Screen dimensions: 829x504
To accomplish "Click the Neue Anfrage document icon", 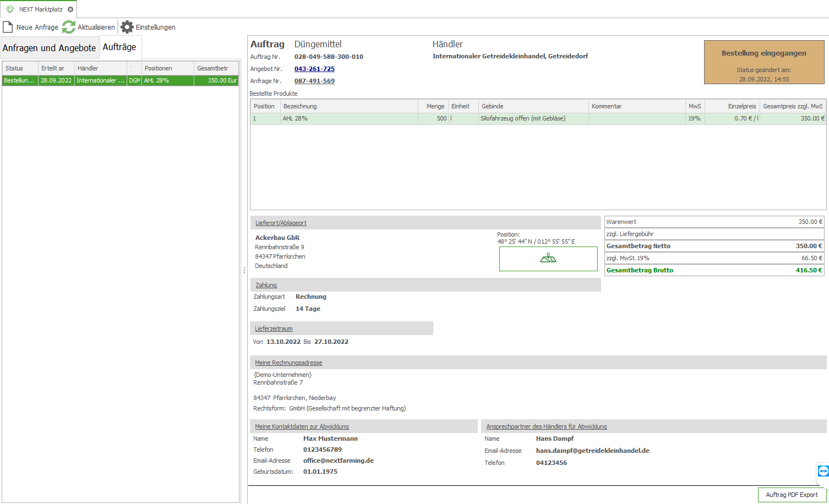I will tap(8, 27).
